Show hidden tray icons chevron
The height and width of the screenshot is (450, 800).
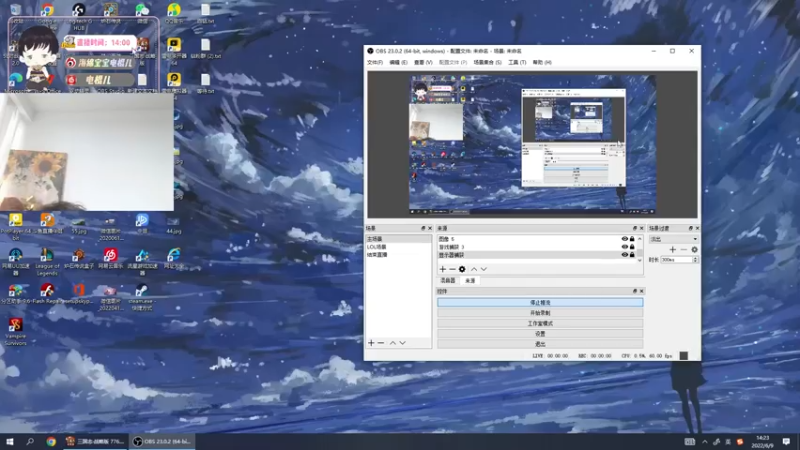point(705,442)
